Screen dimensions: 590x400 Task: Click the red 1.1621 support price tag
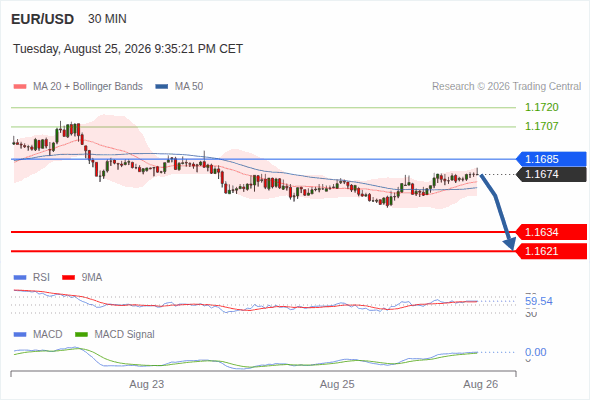(x=551, y=251)
